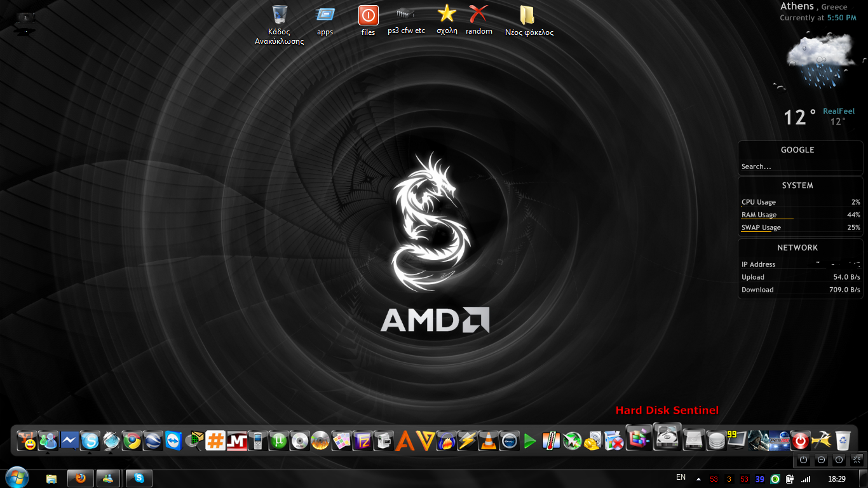Launch VLC media player from dock

pos(488,440)
